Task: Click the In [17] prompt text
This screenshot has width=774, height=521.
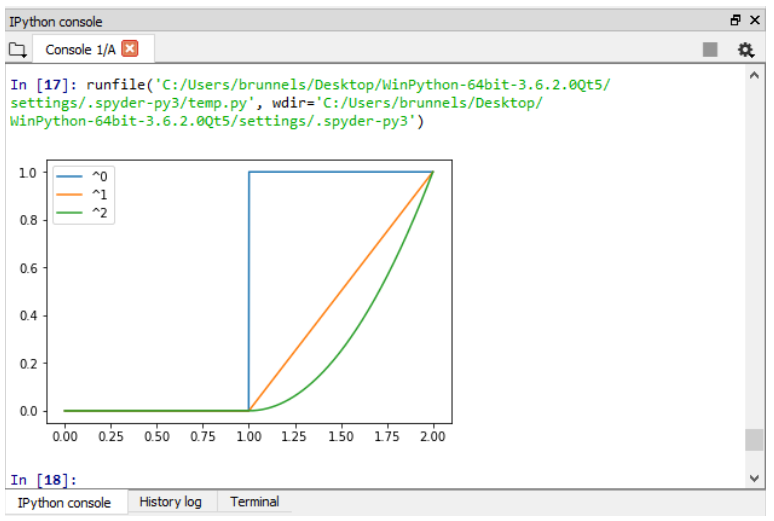Action: 43,85
